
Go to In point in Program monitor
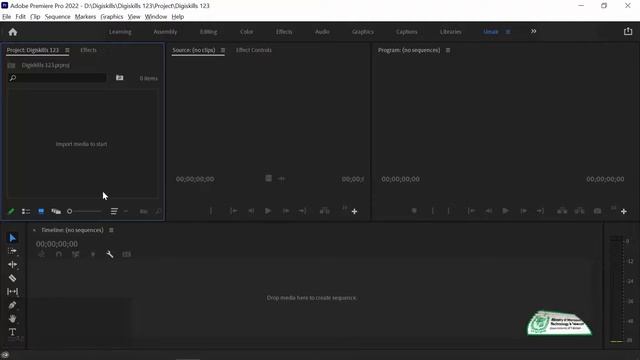coord(471,211)
